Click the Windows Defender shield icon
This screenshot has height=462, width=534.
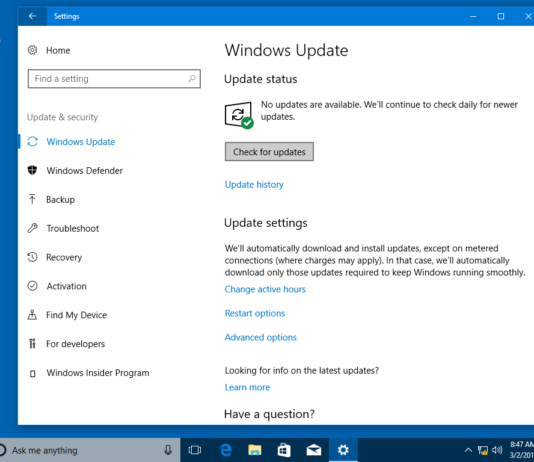32,170
